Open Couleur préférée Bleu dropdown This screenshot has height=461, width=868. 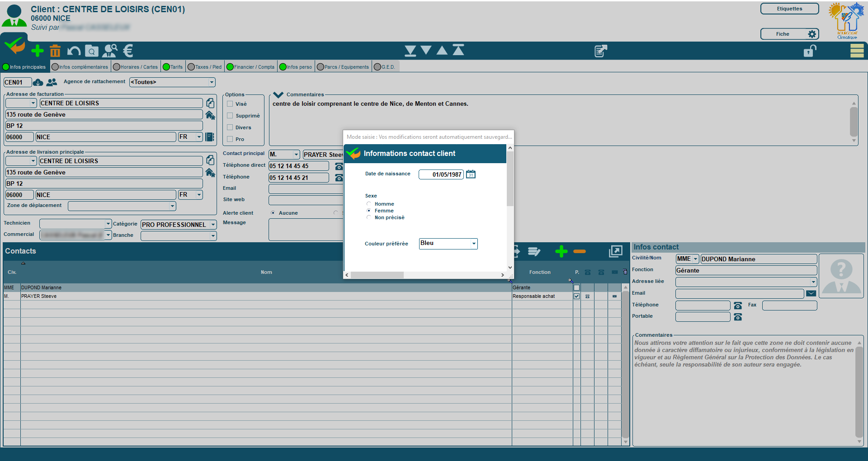pos(474,244)
